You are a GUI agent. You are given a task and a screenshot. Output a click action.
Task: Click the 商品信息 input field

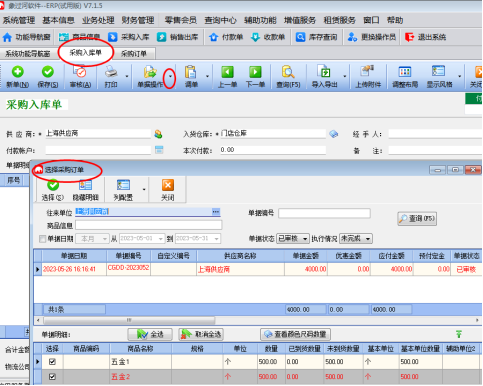148,225
